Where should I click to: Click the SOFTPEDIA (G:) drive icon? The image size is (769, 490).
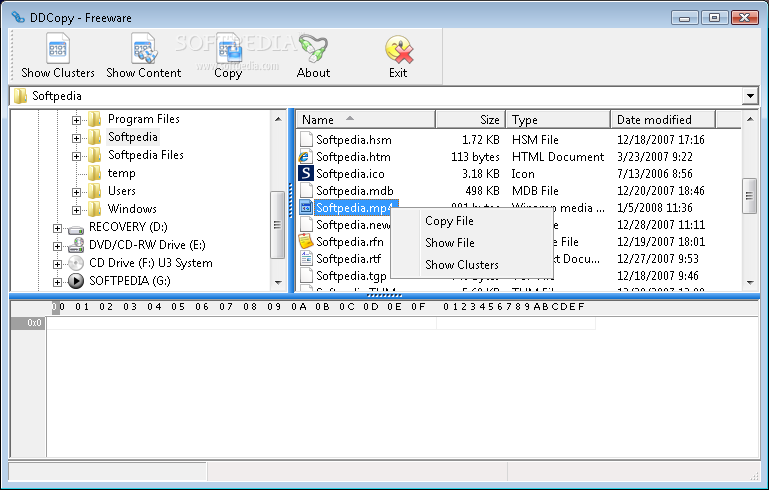76,281
